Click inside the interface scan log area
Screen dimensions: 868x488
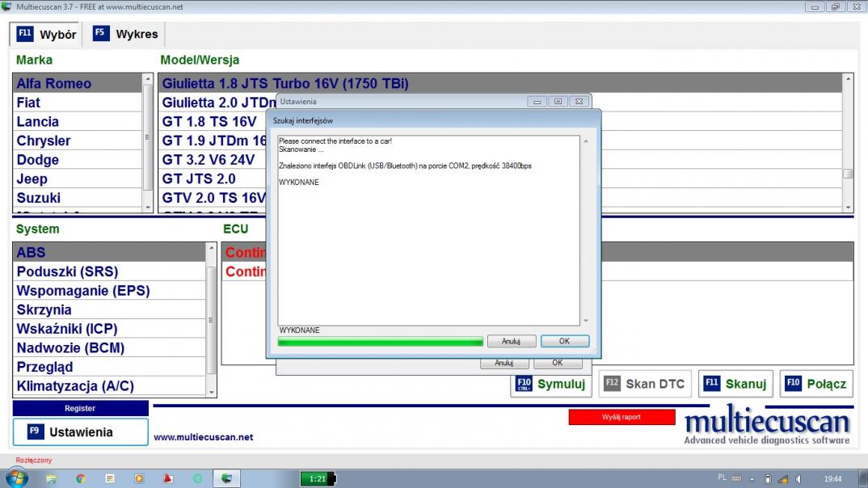pyautogui.click(x=429, y=230)
